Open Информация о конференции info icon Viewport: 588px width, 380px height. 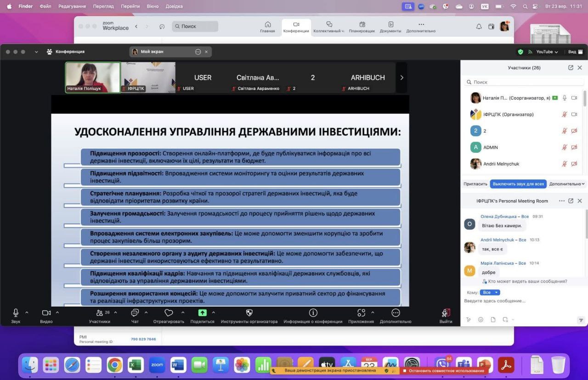tap(313, 313)
